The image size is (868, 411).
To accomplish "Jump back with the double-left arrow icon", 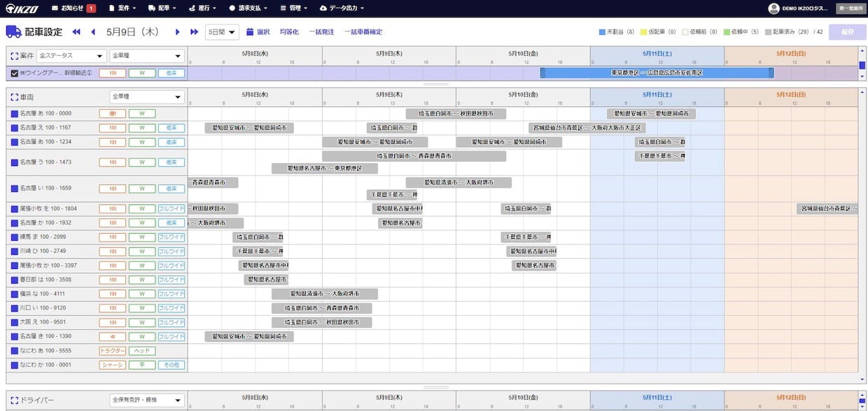I will (x=76, y=32).
